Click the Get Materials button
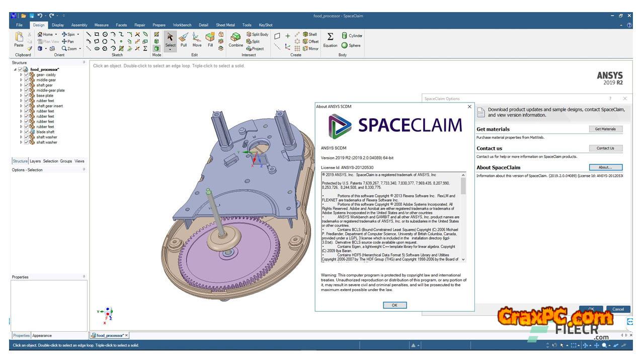The image size is (644, 362). [x=605, y=129]
